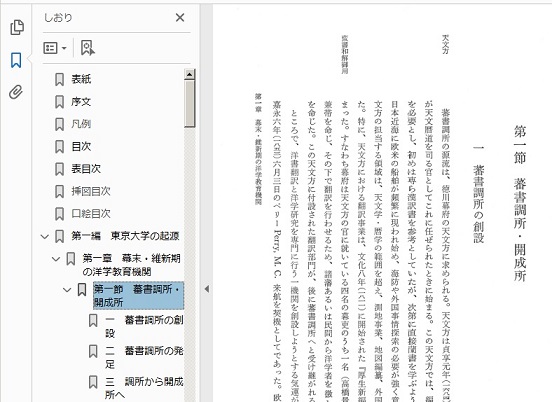The image size is (552, 402).
Task: Click bookmark icon next to 序文
Action: click(59, 102)
